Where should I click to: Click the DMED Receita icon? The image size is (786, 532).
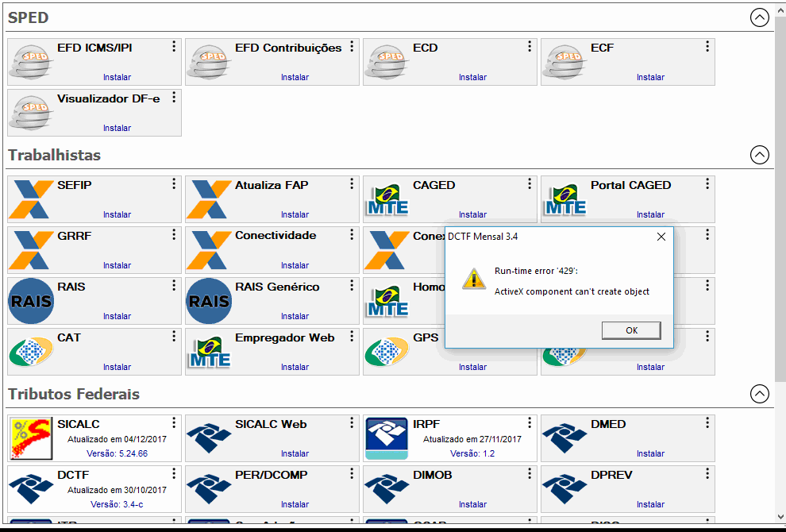565,438
